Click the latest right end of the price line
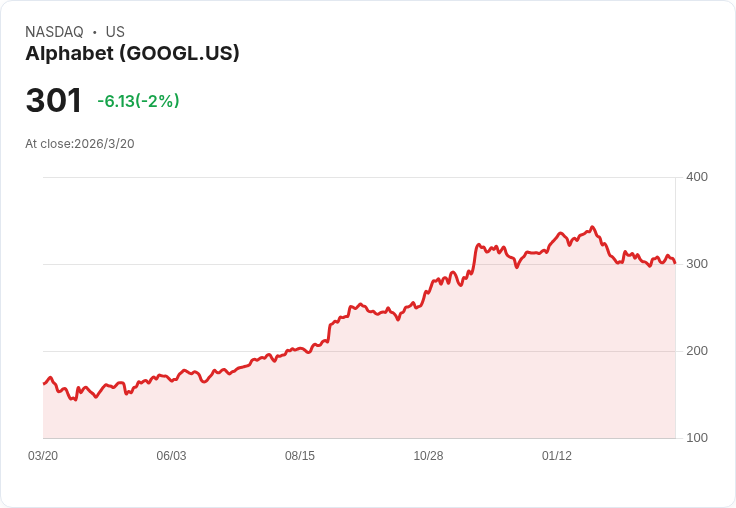Image resolution: width=736 pixels, height=508 pixels. pos(675,262)
